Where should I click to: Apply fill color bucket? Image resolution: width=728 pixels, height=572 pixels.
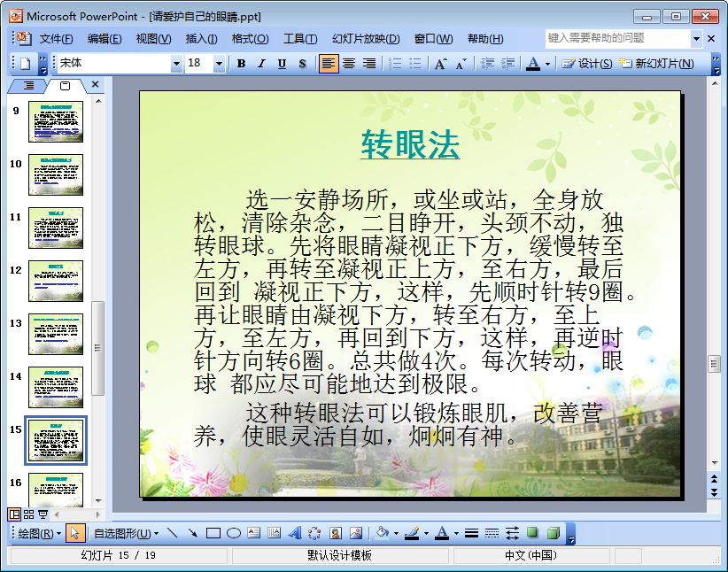(383, 533)
